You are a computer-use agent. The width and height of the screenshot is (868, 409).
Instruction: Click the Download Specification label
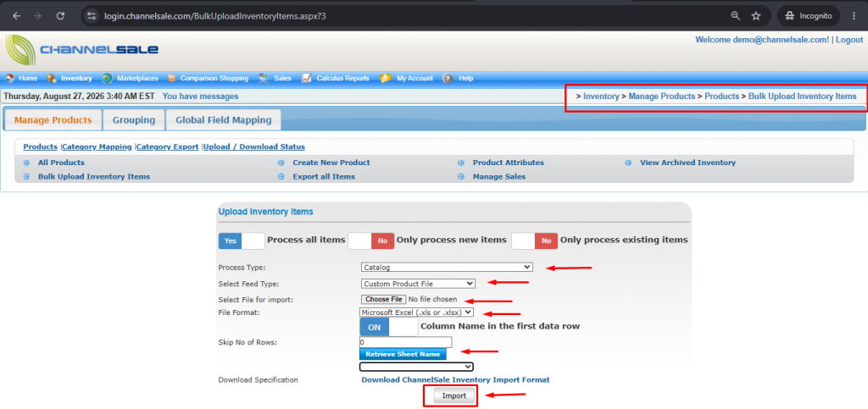click(258, 380)
